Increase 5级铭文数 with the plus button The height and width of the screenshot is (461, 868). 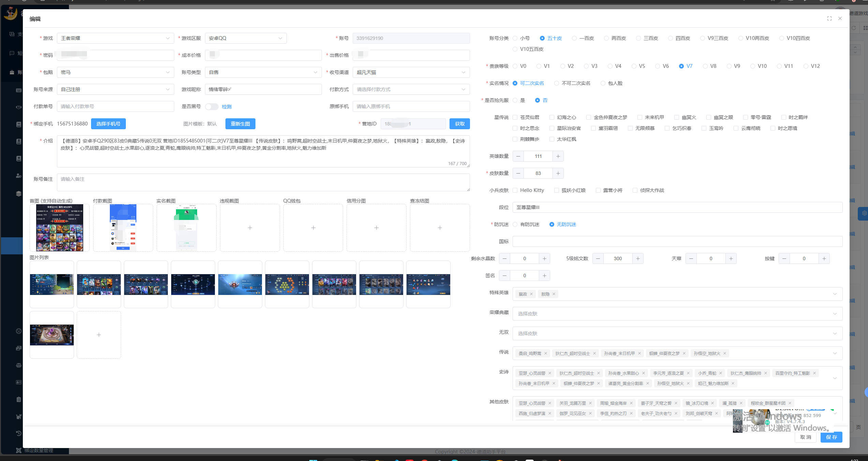coord(638,258)
